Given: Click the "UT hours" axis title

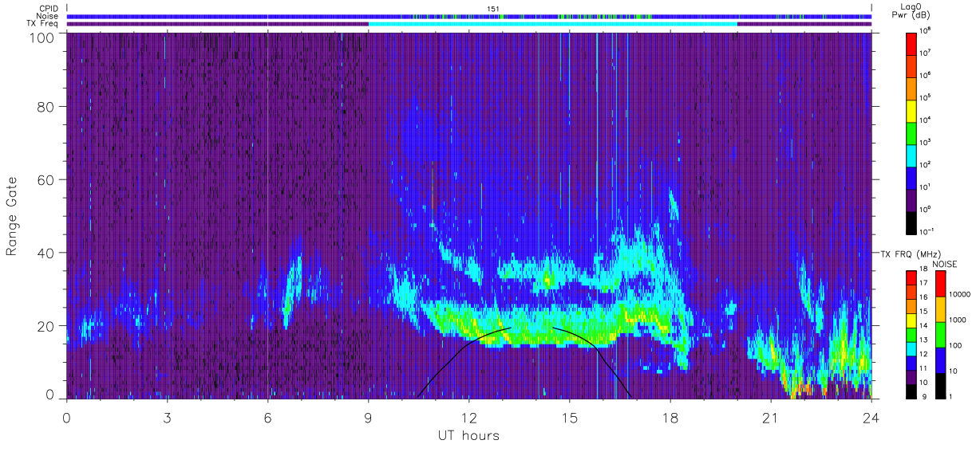Looking at the screenshot, I should click(x=468, y=436).
